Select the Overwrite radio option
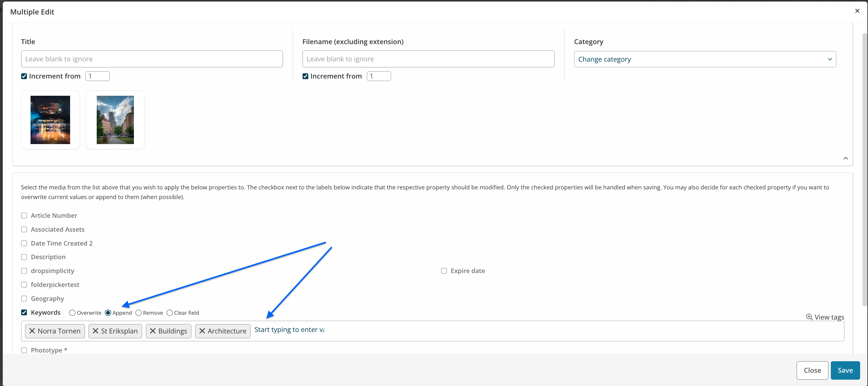This screenshot has width=868, height=386. [72, 313]
